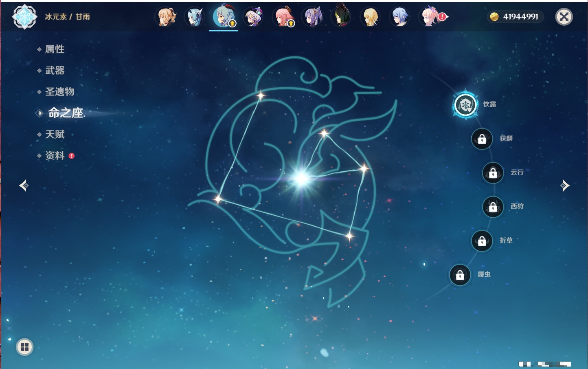This screenshot has height=369, width=588.
Task: Click the 折草 constellation label
Action: 506,241
